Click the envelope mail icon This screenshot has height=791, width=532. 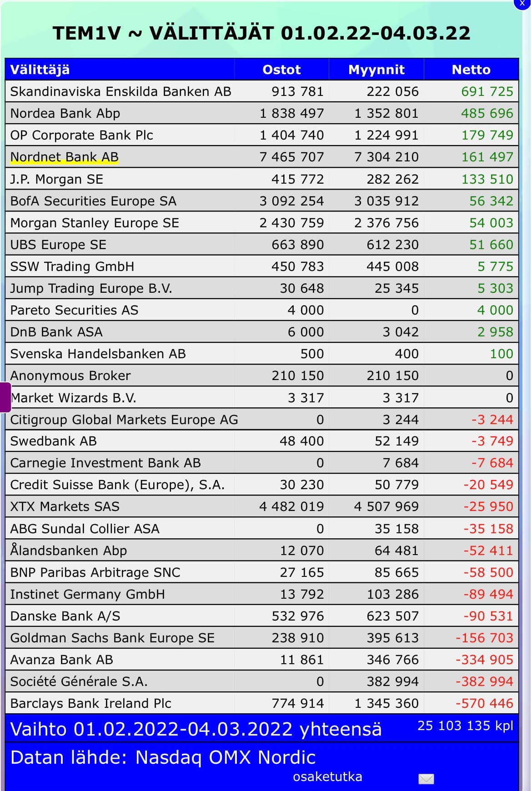(x=426, y=779)
